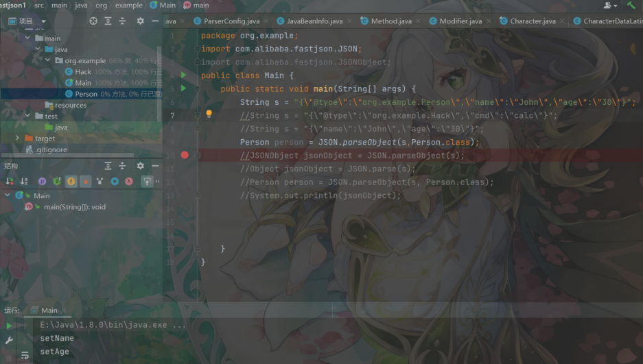Toggle show fields (orange f) filter
643x364 pixels.
coord(71,181)
